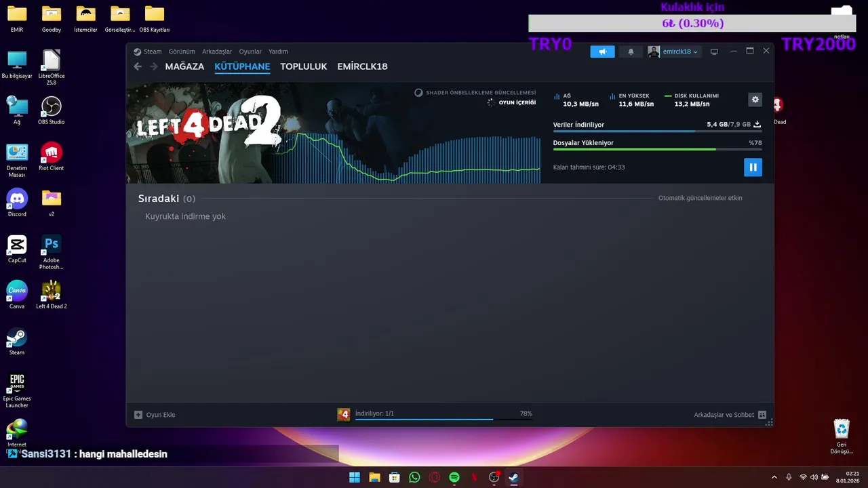Open volume control in system tray
This screenshot has height=488, width=868.
pyautogui.click(x=814, y=477)
